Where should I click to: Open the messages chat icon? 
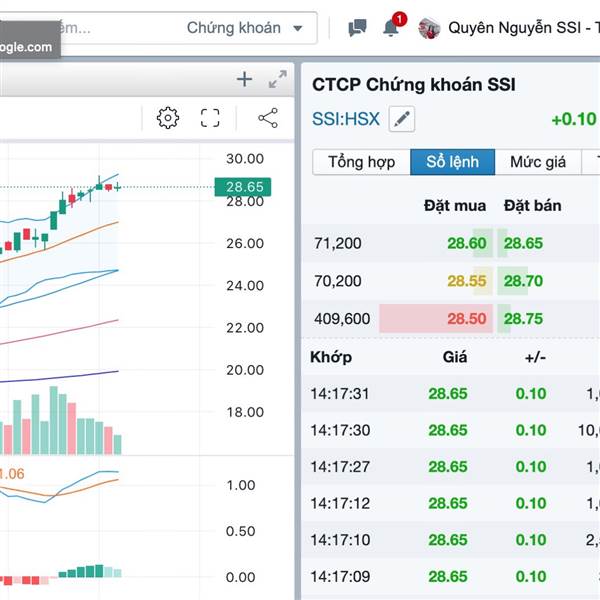point(357,28)
